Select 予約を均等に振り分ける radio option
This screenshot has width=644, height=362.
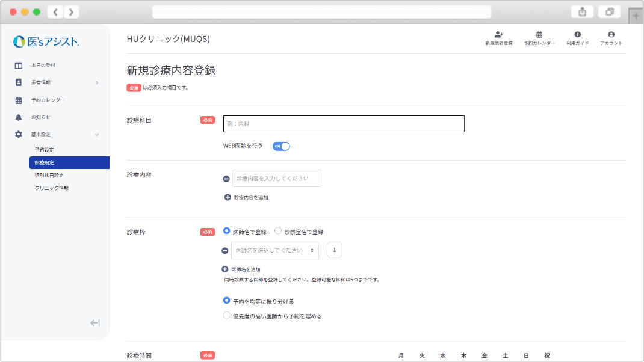tap(226, 301)
